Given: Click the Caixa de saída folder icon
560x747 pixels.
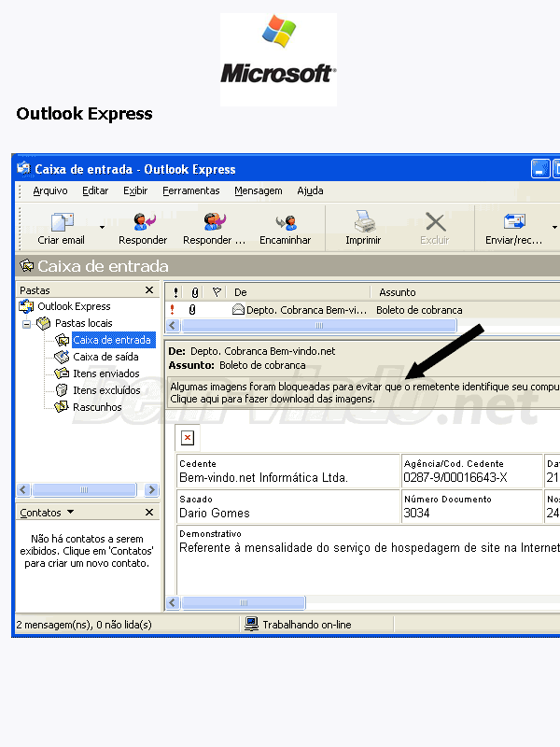Looking at the screenshot, I should (x=62, y=357).
